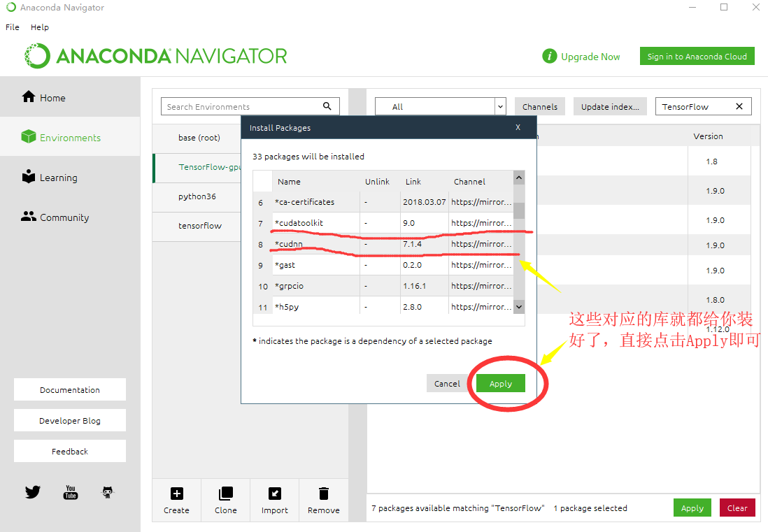Select the Environments tab label
The height and width of the screenshot is (532, 768).
coord(70,138)
